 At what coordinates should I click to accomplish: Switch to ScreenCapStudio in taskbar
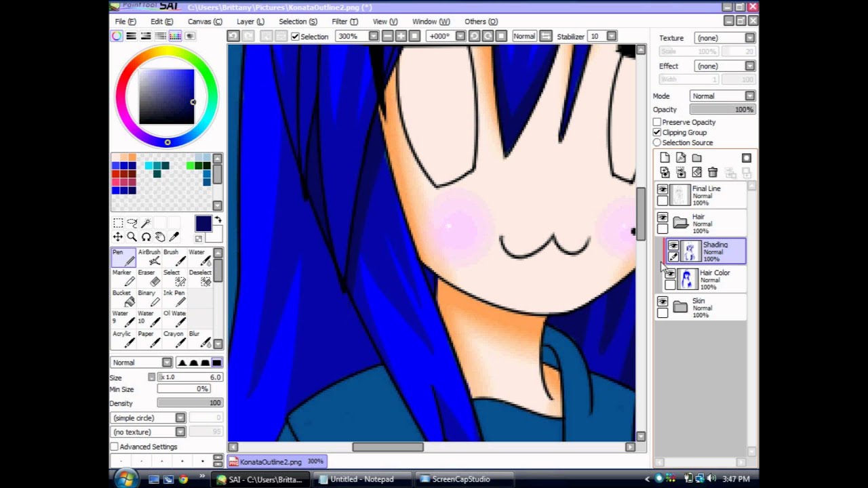point(465,479)
